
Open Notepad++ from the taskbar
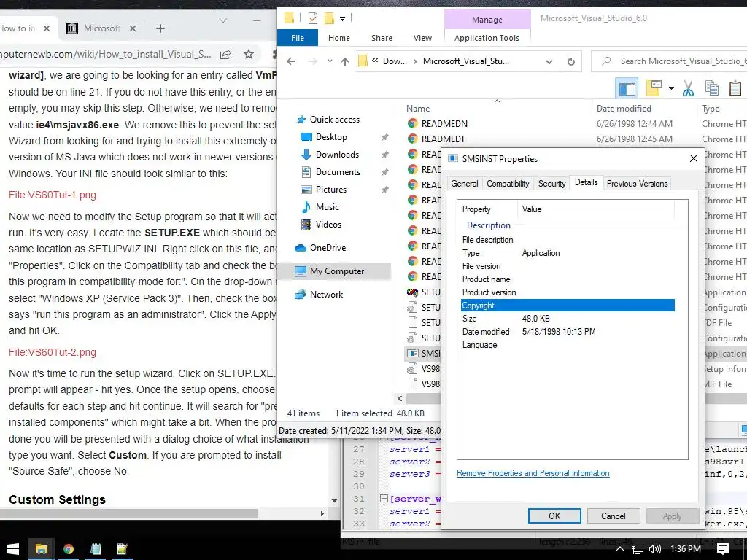pos(122,549)
